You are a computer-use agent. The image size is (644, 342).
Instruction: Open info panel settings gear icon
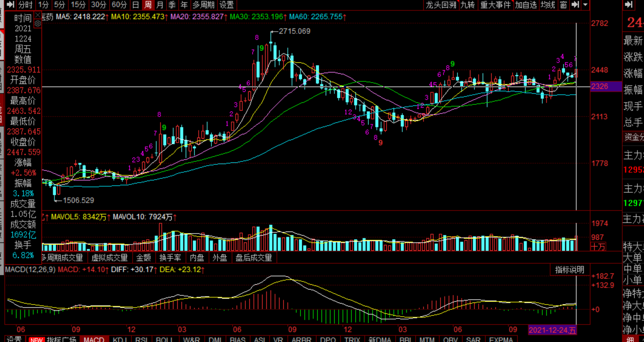pyautogui.click(x=38, y=24)
